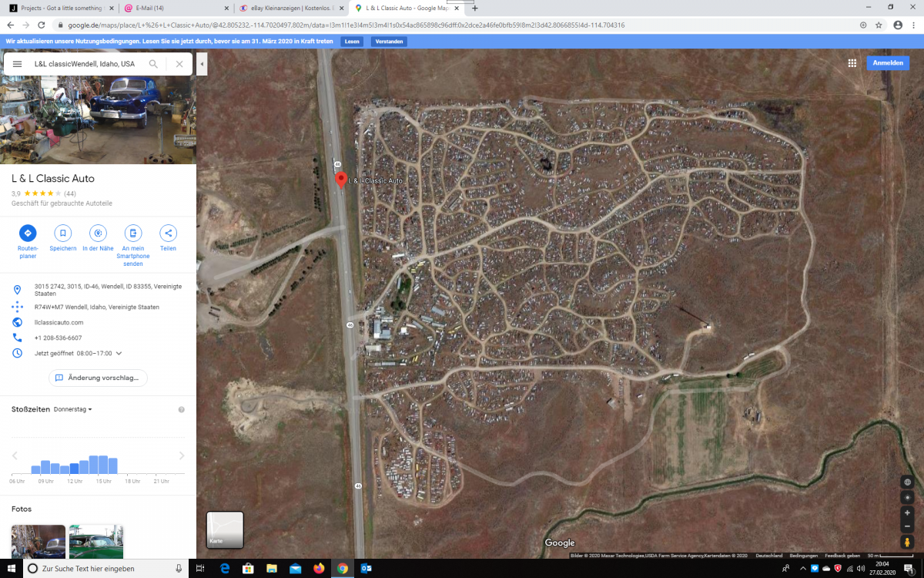This screenshot has width=924, height=578.
Task: Open Firefox from the taskbar
Action: pos(319,569)
